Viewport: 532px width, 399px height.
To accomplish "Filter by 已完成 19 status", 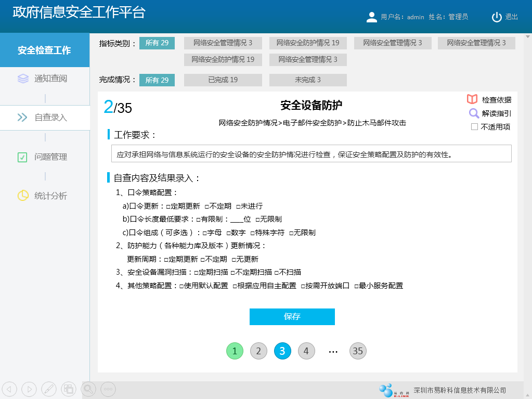I will 223,80.
